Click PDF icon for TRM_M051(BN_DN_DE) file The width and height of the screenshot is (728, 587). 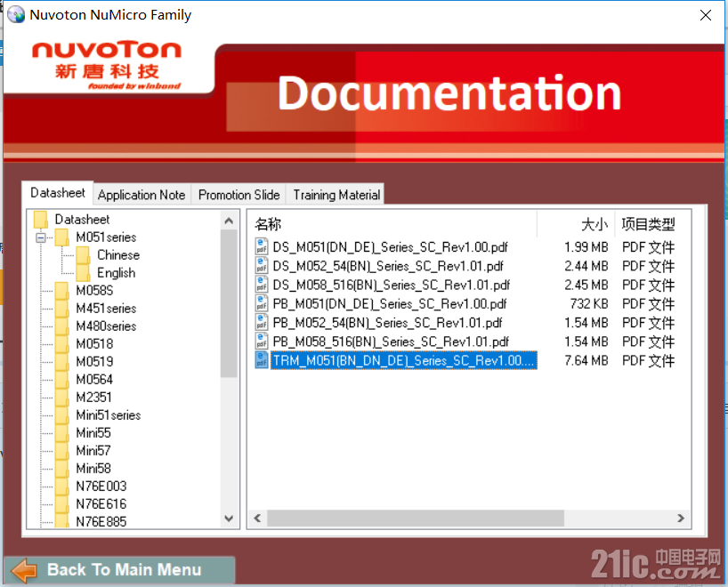[262, 360]
